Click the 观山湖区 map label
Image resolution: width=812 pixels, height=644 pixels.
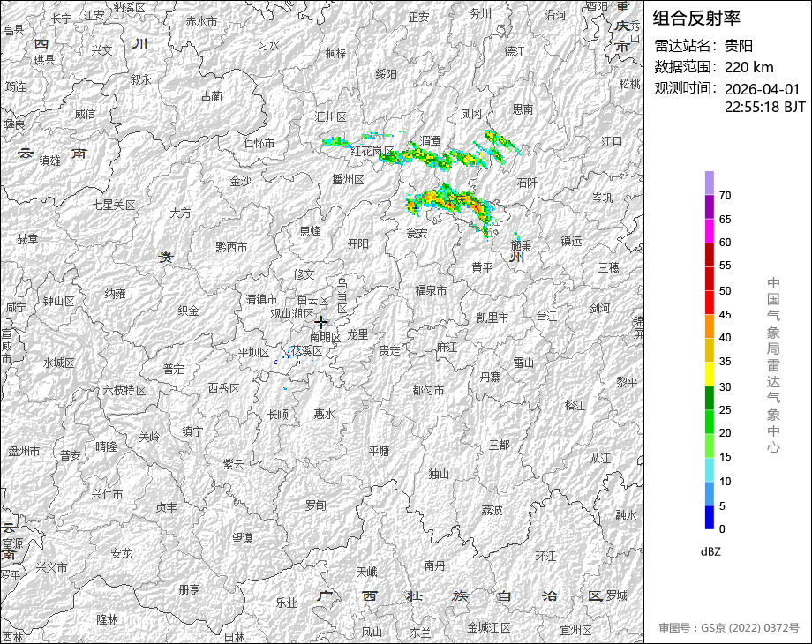pyautogui.click(x=292, y=314)
